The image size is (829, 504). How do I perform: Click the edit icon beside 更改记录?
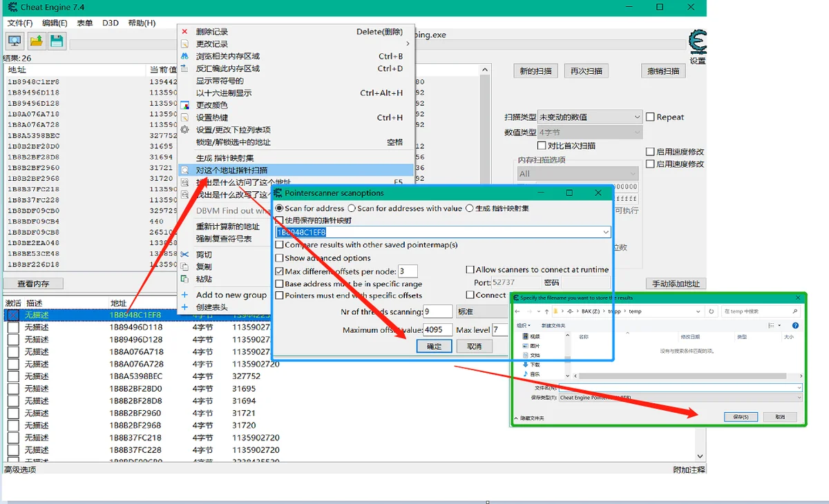pyautogui.click(x=184, y=44)
